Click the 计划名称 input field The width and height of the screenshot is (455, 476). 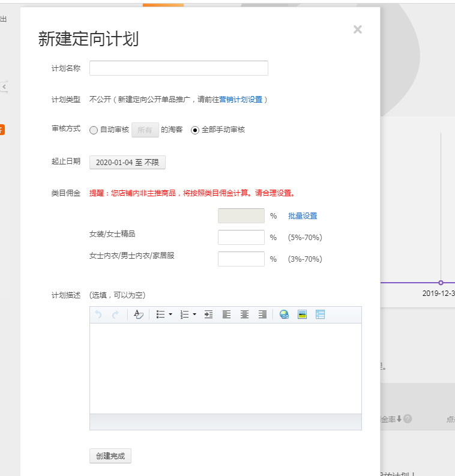pyautogui.click(x=178, y=68)
